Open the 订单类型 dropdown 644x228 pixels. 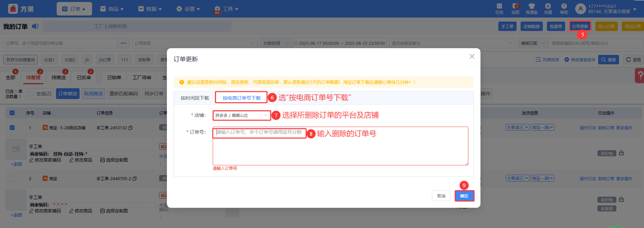(195, 43)
